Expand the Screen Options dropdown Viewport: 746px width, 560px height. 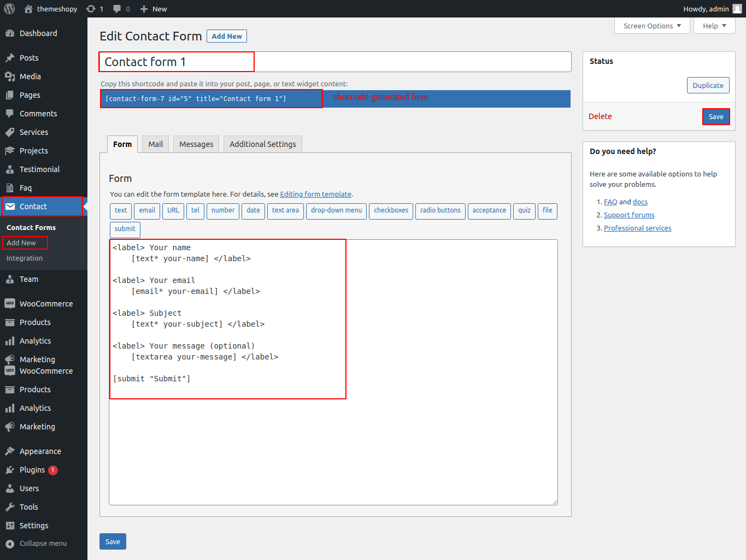point(651,26)
